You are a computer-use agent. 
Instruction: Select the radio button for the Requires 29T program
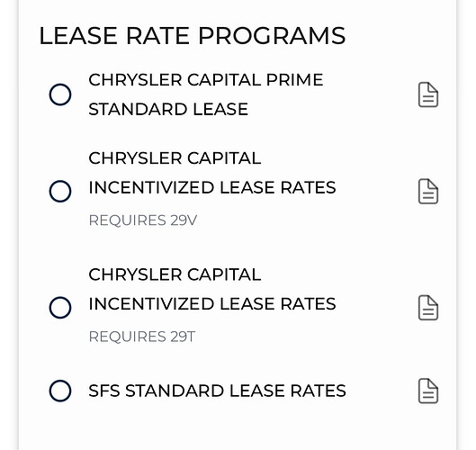(x=60, y=308)
